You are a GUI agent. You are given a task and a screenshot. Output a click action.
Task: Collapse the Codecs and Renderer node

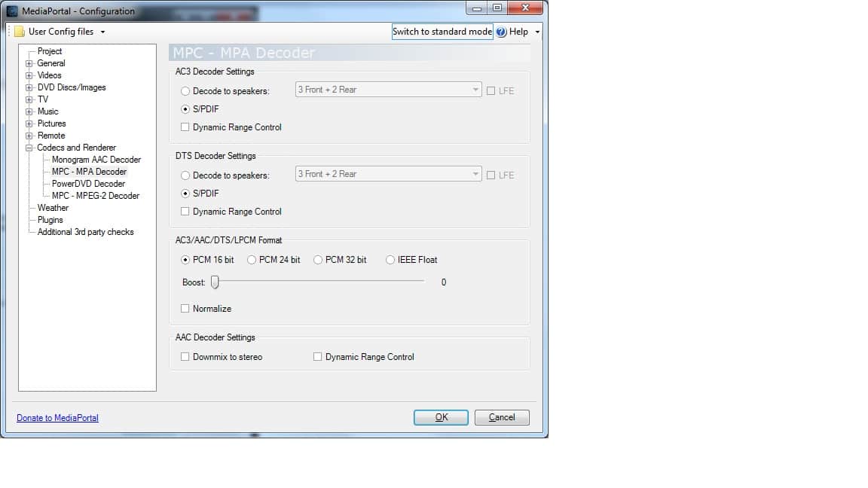point(29,148)
